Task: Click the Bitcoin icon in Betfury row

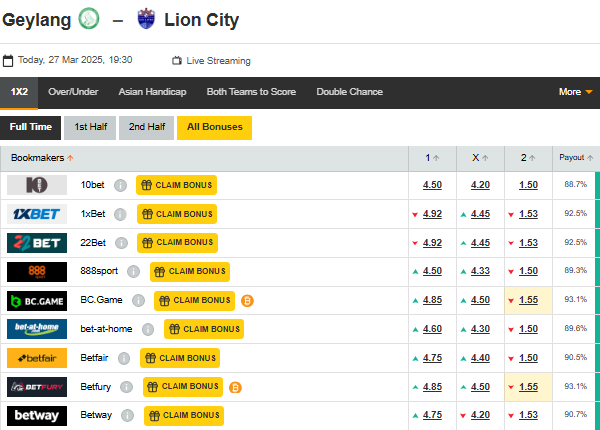Action: [x=235, y=388]
